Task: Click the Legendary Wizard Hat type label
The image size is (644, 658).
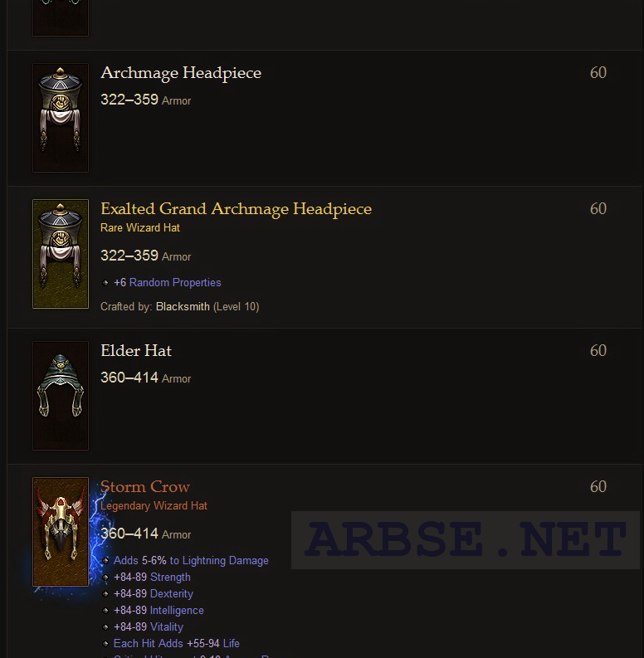Action: [154, 505]
